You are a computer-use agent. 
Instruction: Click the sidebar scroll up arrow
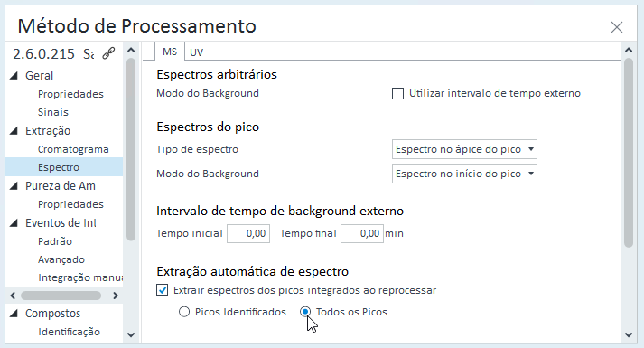(x=131, y=50)
